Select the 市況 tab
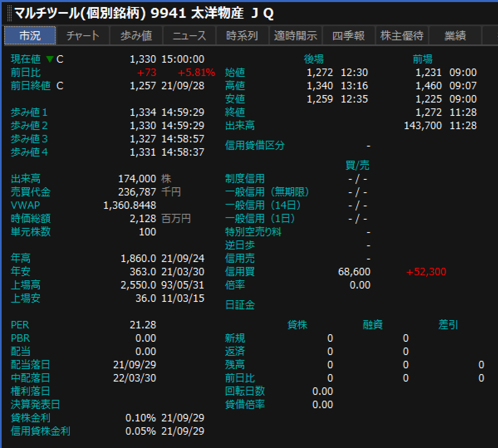The image size is (498, 448). click(30, 36)
